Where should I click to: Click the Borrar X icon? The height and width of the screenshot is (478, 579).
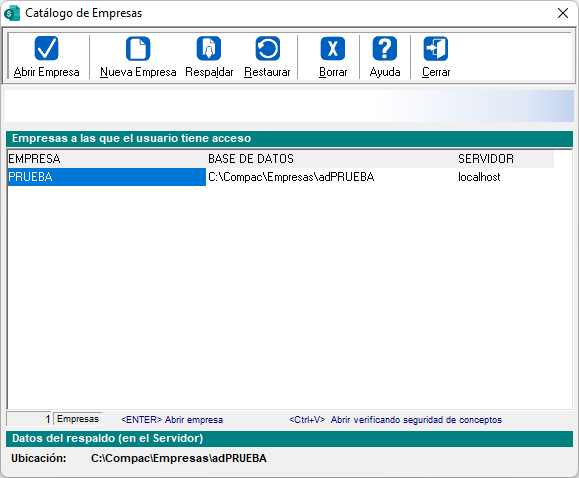pyautogui.click(x=333, y=48)
